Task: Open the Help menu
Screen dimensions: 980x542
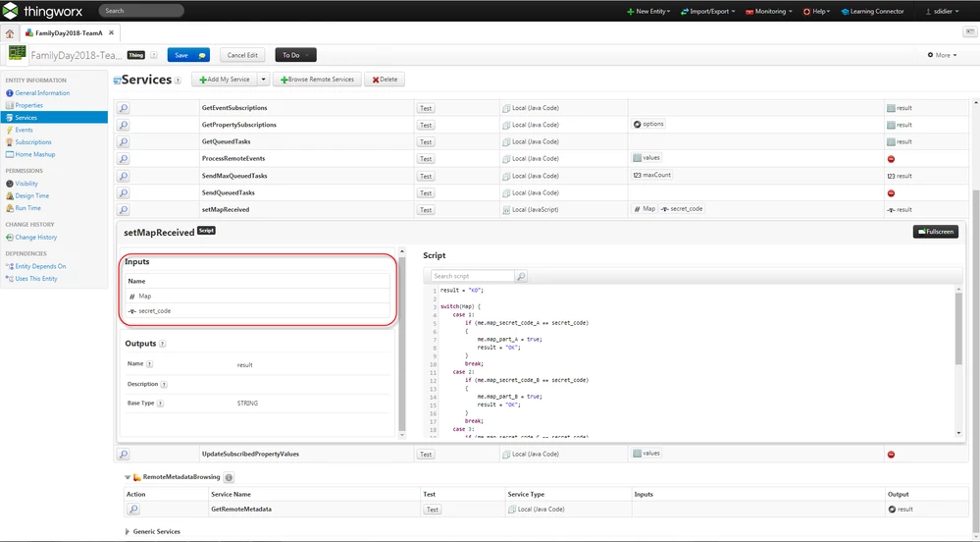Action: click(816, 11)
